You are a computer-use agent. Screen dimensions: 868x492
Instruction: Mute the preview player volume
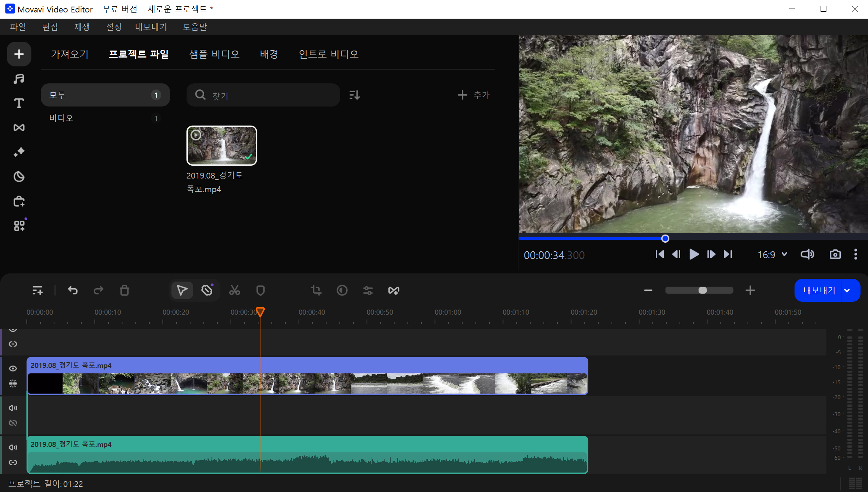pos(807,254)
